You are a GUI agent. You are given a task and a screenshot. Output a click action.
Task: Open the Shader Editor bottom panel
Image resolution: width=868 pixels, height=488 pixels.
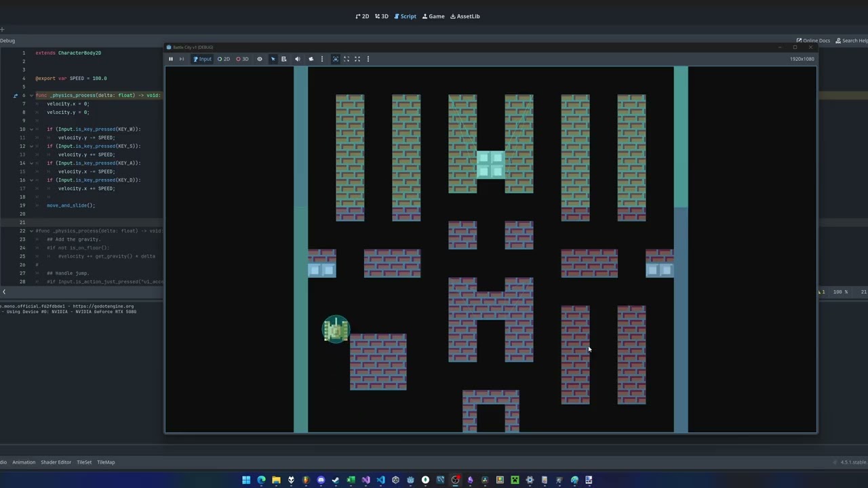[x=56, y=462]
